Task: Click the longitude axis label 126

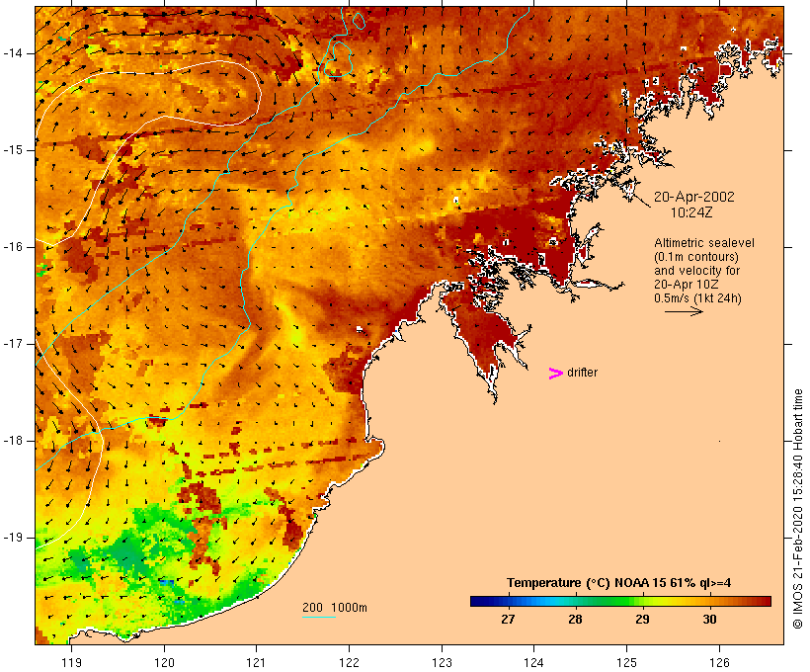Action: 719,662
